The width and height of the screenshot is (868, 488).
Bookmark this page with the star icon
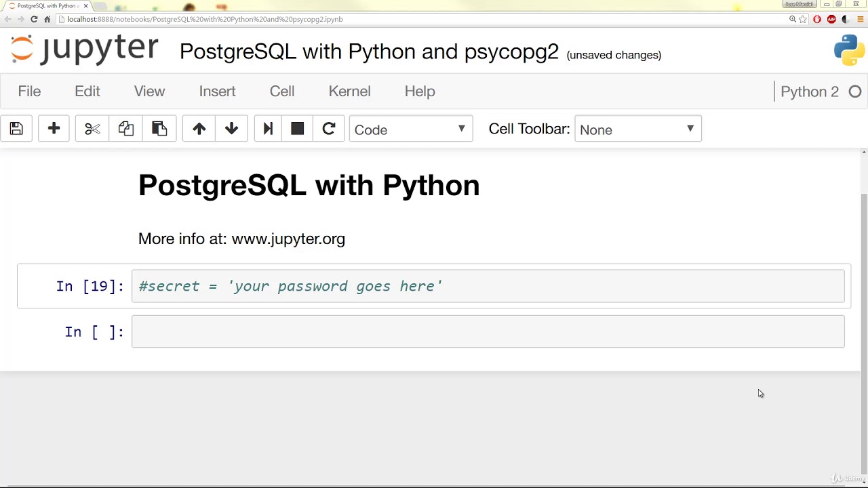click(803, 19)
